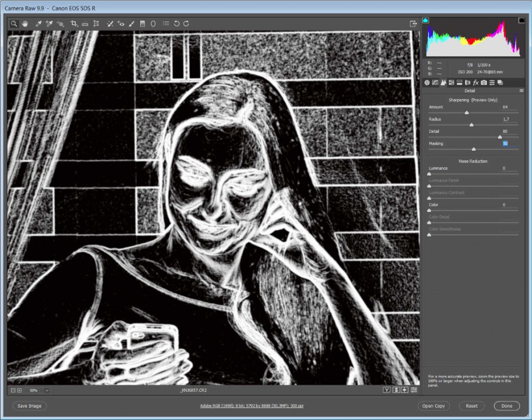Click the Save Image button

(x=29, y=406)
